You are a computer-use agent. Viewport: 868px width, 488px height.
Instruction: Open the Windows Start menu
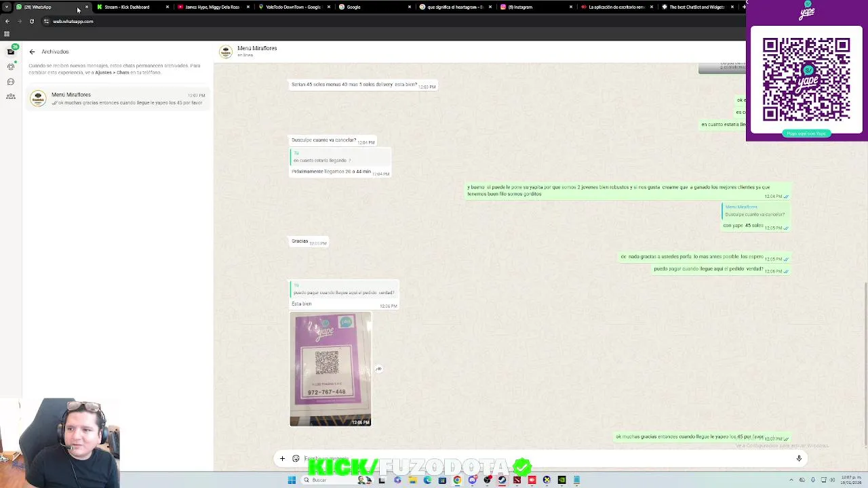pyautogui.click(x=292, y=480)
